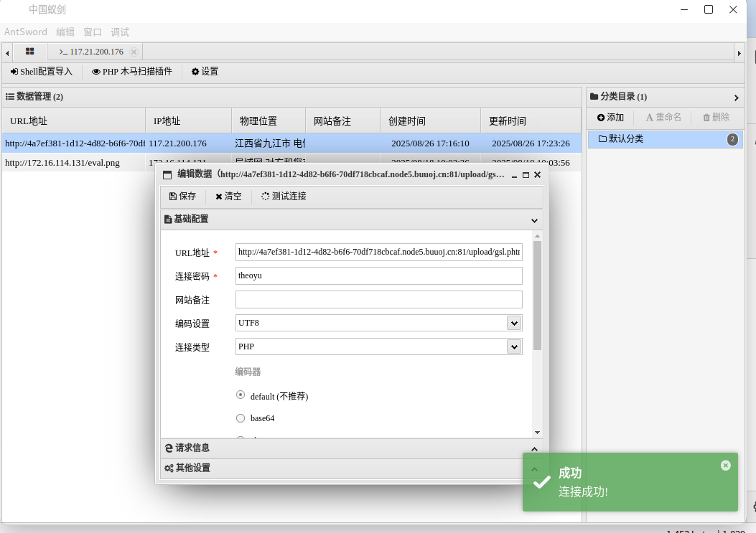Open the AntSword menu
This screenshot has width=756, height=533.
(x=26, y=32)
